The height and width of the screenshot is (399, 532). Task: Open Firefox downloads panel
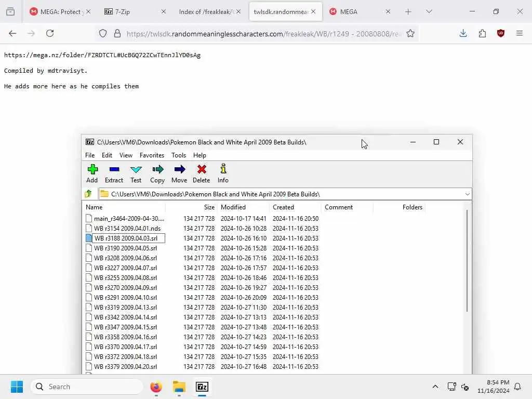tap(463, 33)
